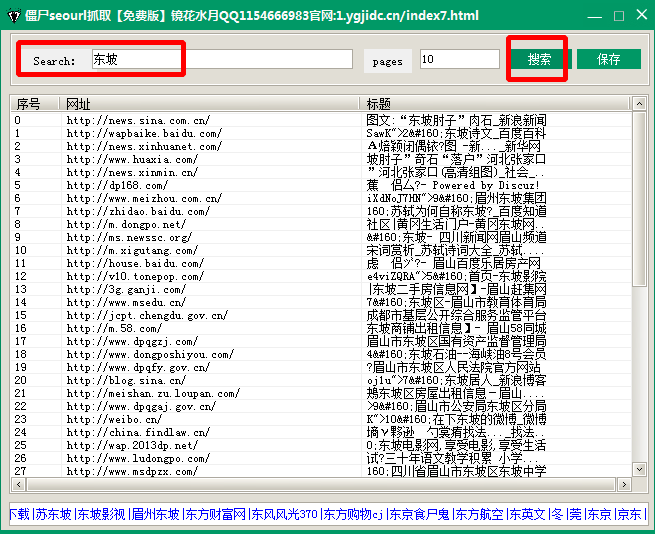Select row http://www.meizhou.com.cn/
The height and width of the screenshot is (534, 655).
[x=321, y=198]
